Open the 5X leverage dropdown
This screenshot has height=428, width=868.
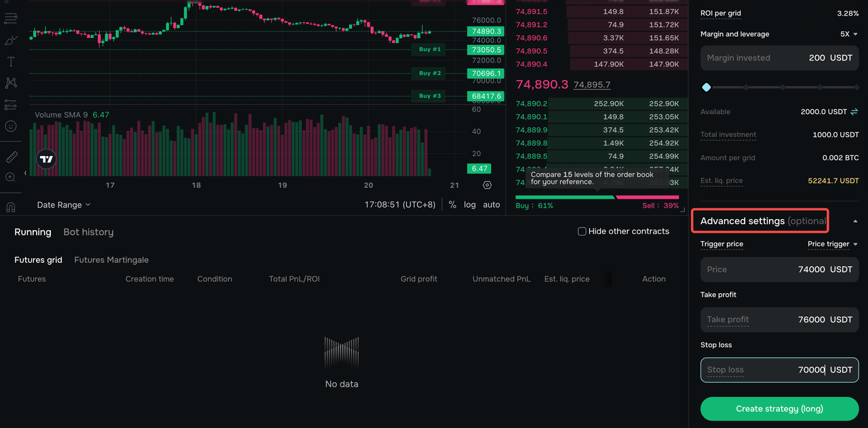(x=850, y=34)
